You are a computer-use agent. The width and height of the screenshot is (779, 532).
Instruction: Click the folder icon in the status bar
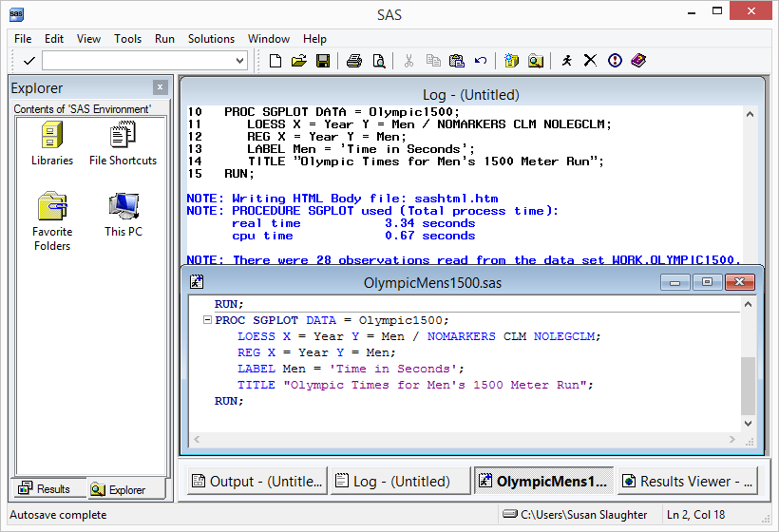510,514
